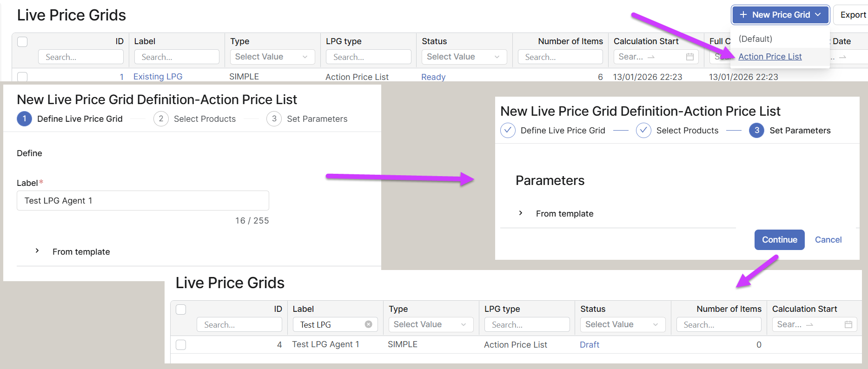Click the plus icon on New Price Grid
The image size is (868, 369).
[743, 15]
